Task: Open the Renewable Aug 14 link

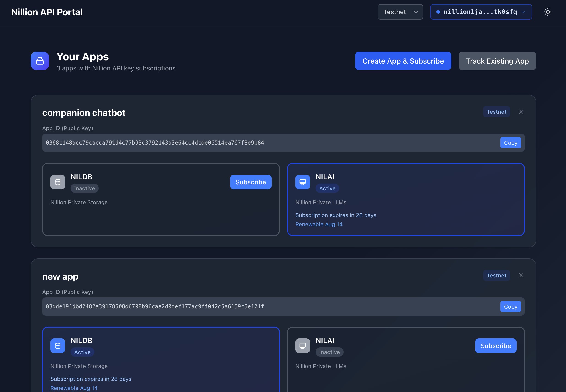Action: [319, 224]
